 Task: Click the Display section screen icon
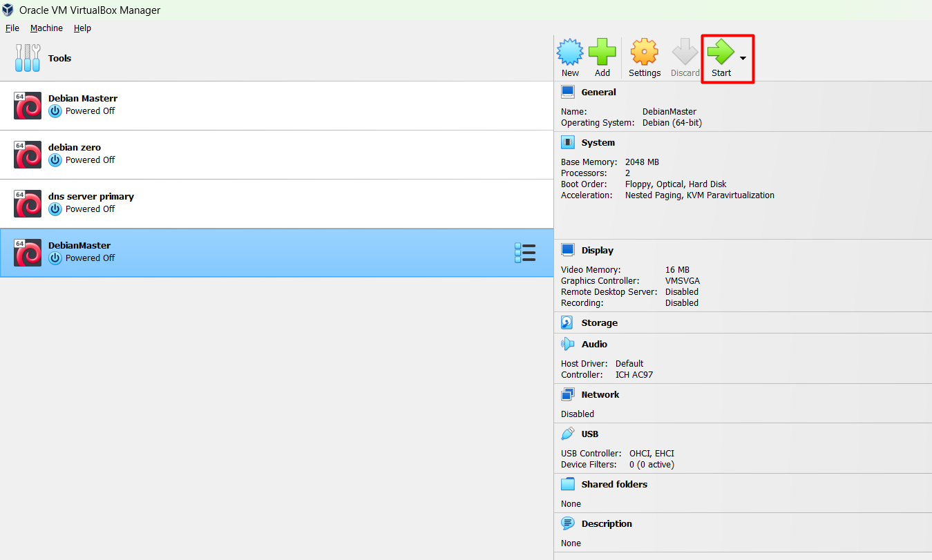[568, 250]
